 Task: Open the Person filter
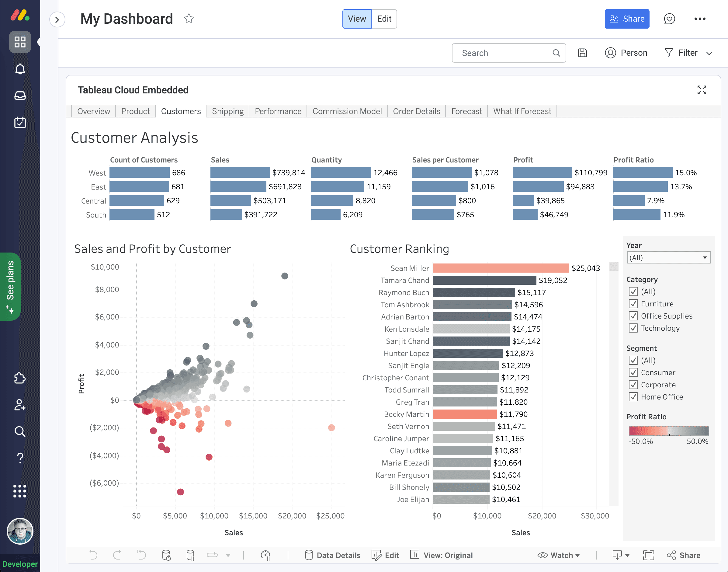pyautogui.click(x=626, y=53)
